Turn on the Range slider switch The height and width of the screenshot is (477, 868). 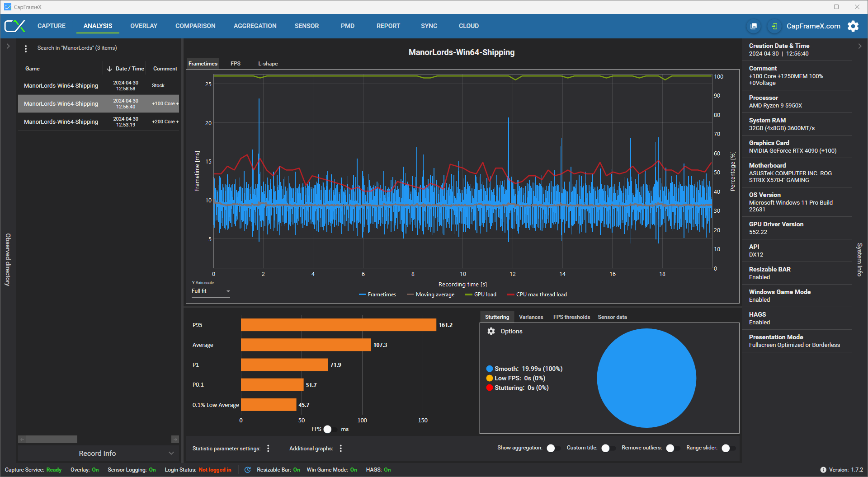point(728,448)
